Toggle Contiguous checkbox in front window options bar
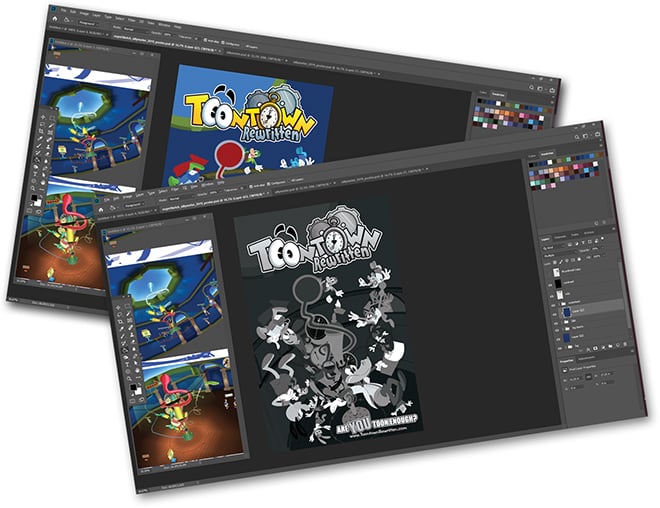 (x=269, y=184)
